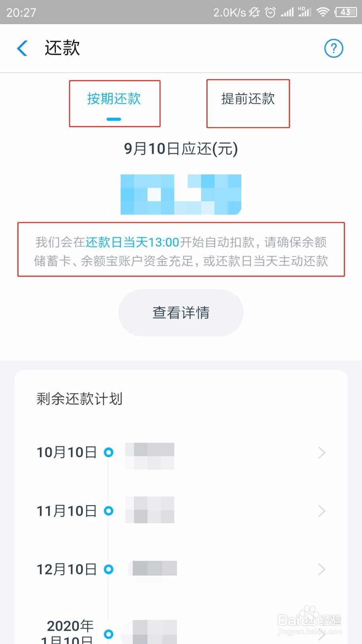This screenshot has height=644, width=362.
Task: Expand details for the 11月10日 installment
Action: (x=321, y=511)
